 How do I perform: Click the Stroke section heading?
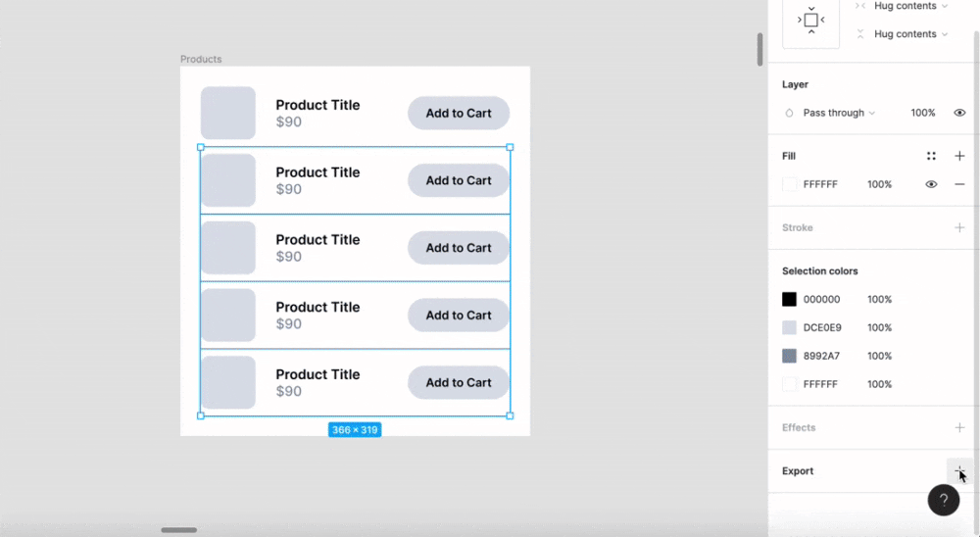(798, 227)
